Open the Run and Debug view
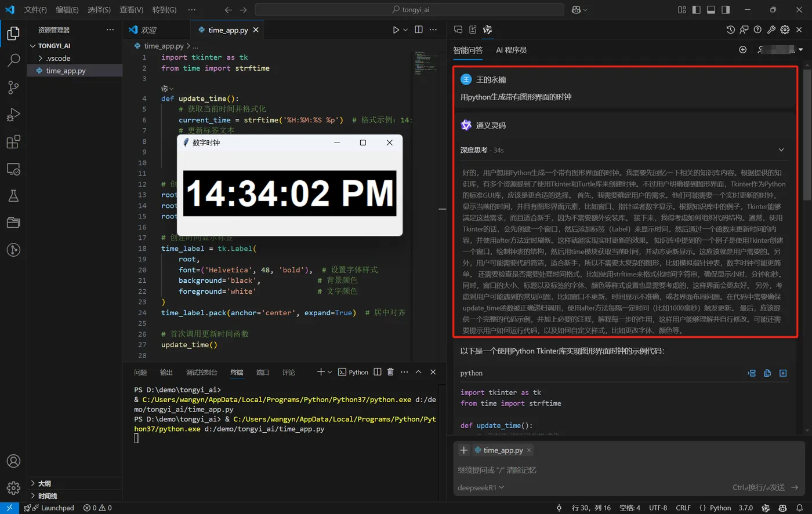The height and width of the screenshot is (514, 812). pos(13,114)
